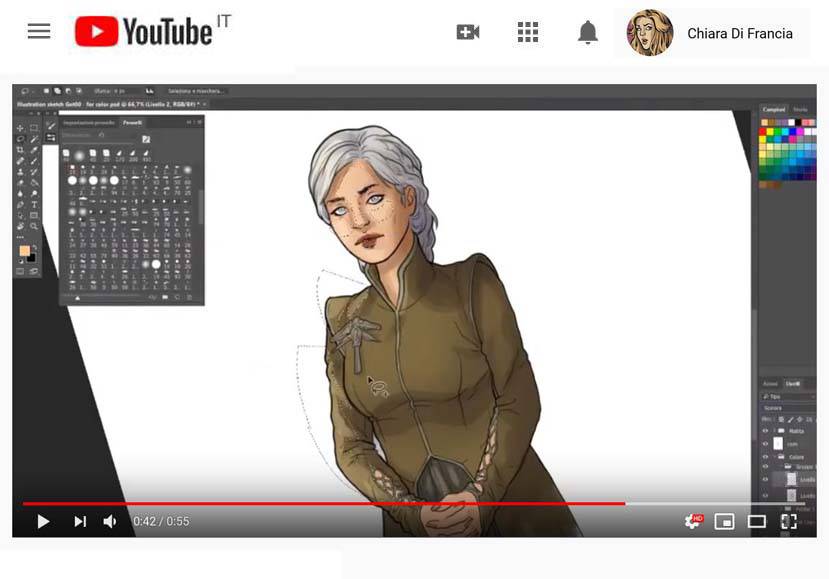Select the Crop tool
829x579 pixels.
tap(20, 150)
